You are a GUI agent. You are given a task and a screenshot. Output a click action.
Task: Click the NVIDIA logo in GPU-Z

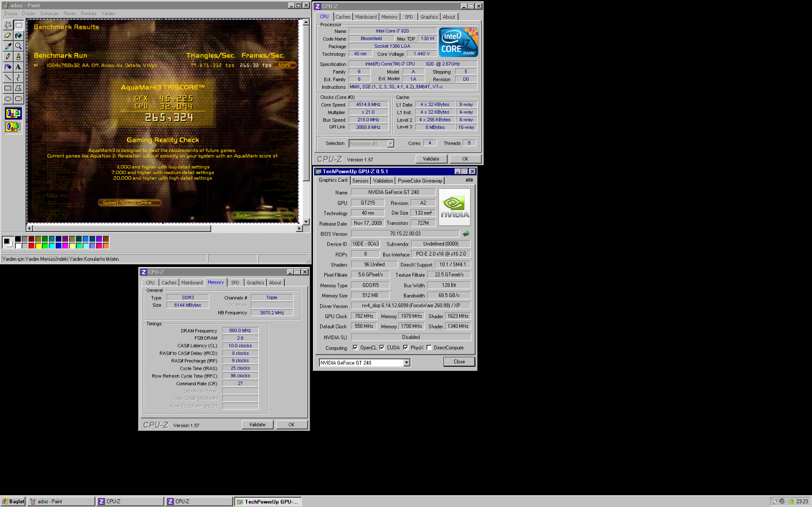coord(455,207)
